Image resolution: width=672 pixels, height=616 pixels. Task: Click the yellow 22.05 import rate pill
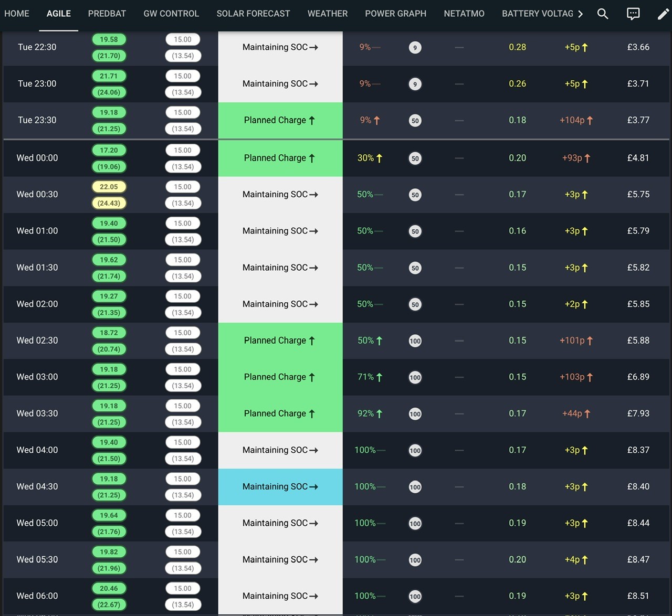coord(109,187)
